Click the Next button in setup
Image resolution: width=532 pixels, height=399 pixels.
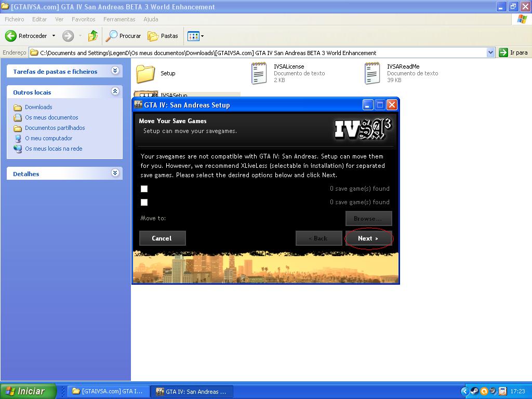368,238
